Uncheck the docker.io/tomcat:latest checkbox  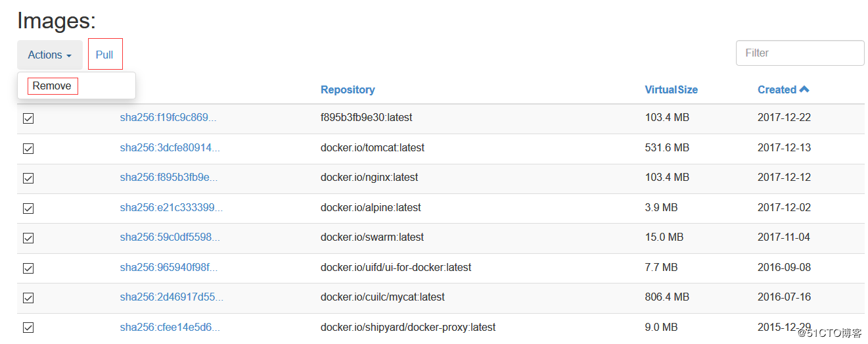[x=28, y=149]
